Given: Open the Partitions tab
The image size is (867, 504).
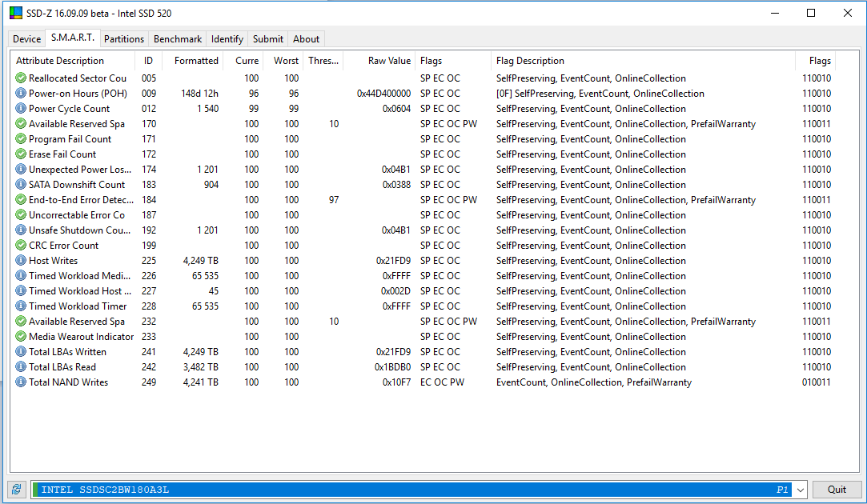Looking at the screenshot, I should [124, 39].
